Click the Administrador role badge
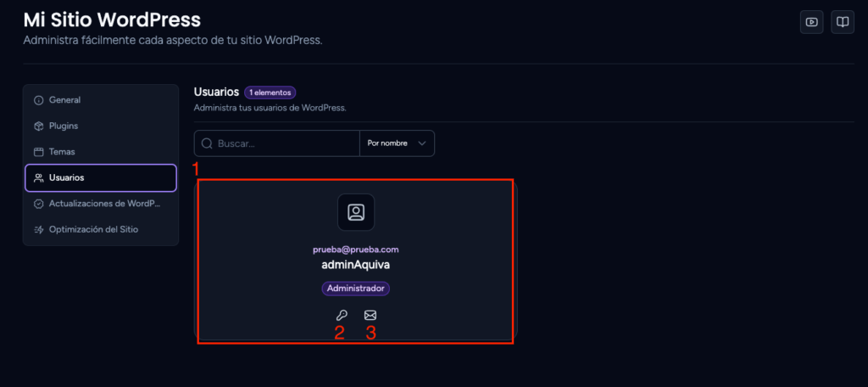Screen dimensions: 868x387 (x=356, y=289)
